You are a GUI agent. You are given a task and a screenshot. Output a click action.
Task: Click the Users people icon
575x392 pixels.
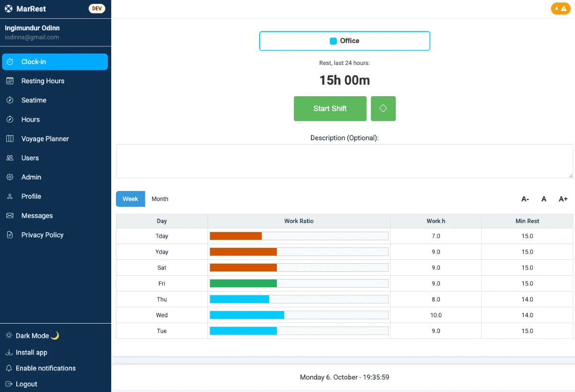click(10, 158)
